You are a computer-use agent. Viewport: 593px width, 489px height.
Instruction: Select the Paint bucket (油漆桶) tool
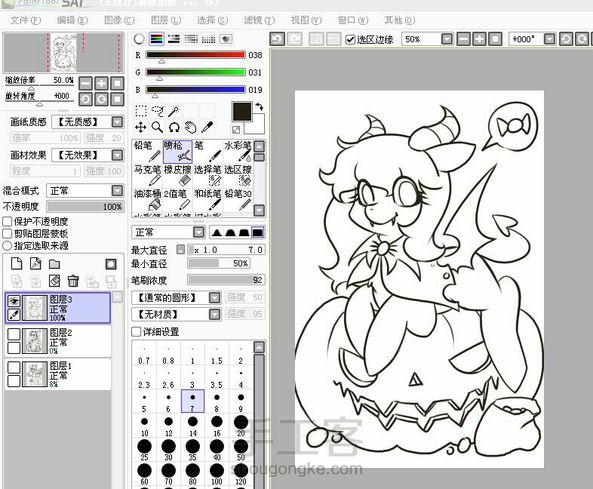147,200
